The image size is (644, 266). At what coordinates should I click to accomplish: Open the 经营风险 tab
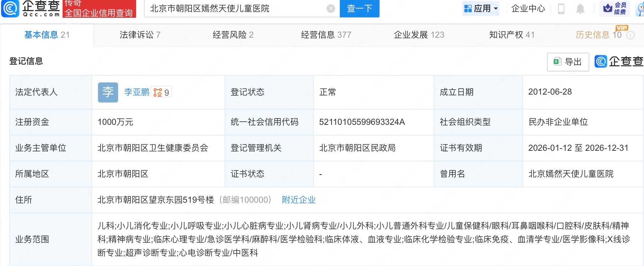(x=233, y=35)
